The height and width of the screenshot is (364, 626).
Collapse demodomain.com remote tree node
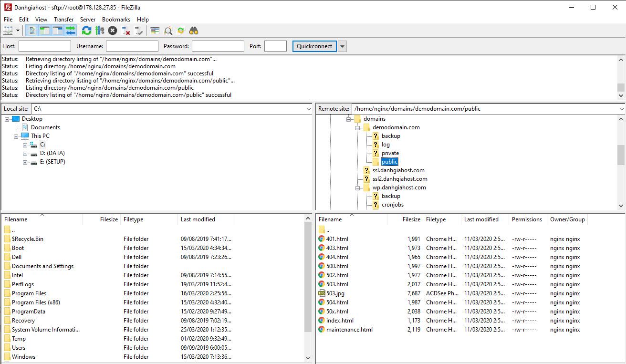pyautogui.click(x=358, y=127)
